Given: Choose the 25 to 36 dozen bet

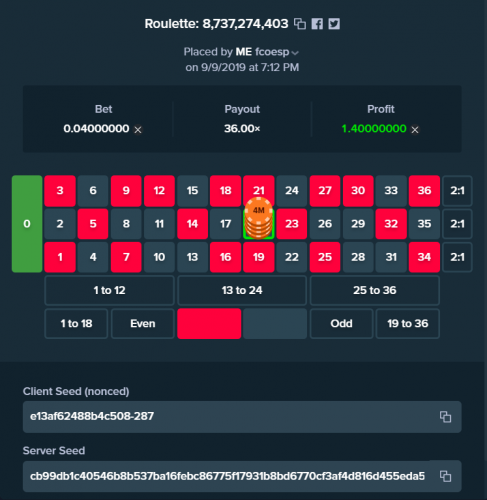Looking at the screenshot, I should (x=375, y=290).
